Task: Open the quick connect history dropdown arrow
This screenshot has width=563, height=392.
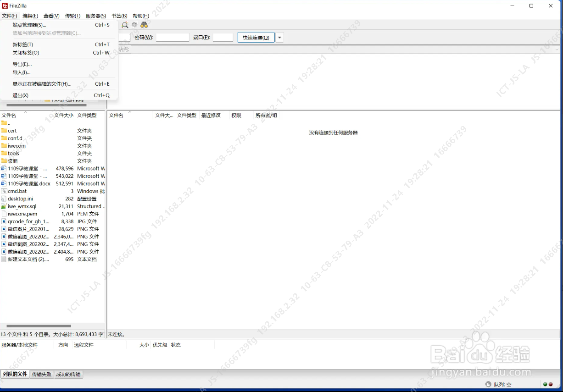Action: point(279,38)
